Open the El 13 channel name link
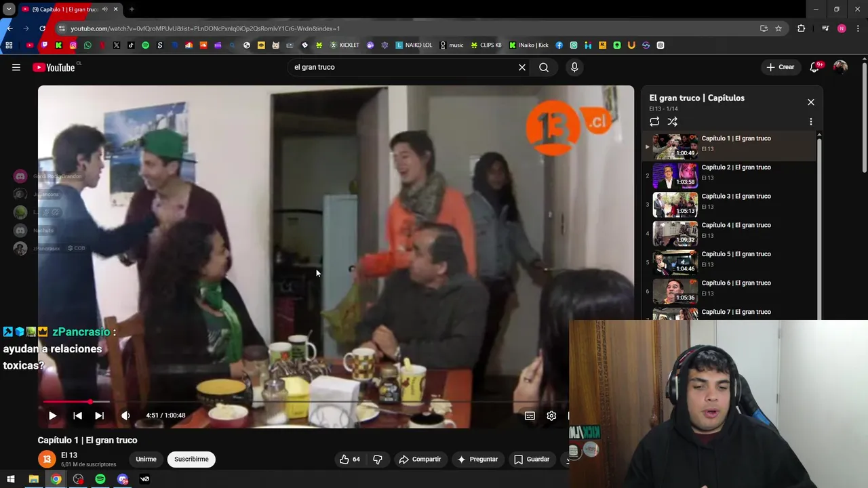 [x=69, y=455]
